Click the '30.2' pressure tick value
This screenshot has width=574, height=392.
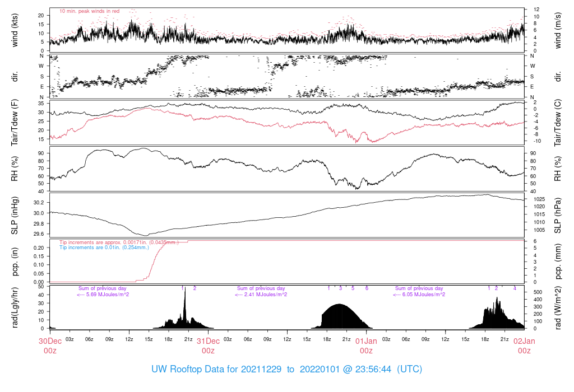39,203
